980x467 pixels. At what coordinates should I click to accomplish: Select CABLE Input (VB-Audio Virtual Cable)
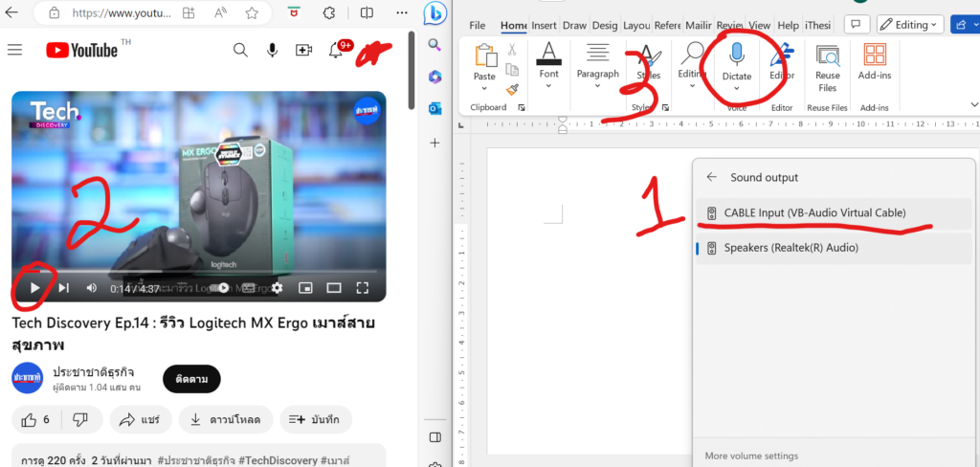coord(834,213)
